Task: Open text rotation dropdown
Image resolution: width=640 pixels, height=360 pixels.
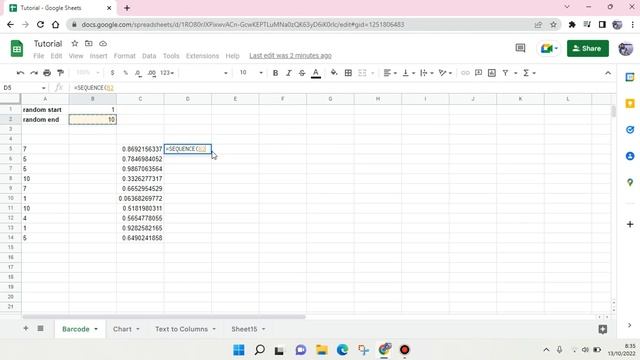Action: pyautogui.click(x=445, y=73)
